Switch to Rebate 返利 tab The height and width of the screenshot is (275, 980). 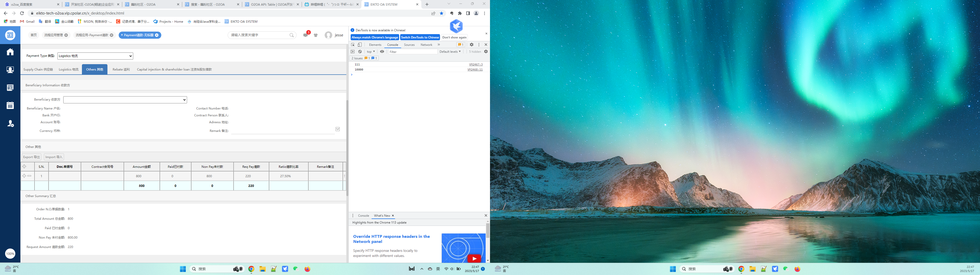[121, 70]
